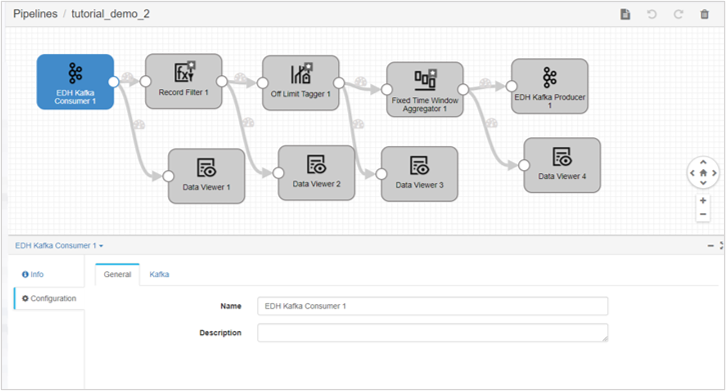726x391 pixels.
Task: Select the EDH Kafka Consumer 1 node
Action: click(75, 82)
